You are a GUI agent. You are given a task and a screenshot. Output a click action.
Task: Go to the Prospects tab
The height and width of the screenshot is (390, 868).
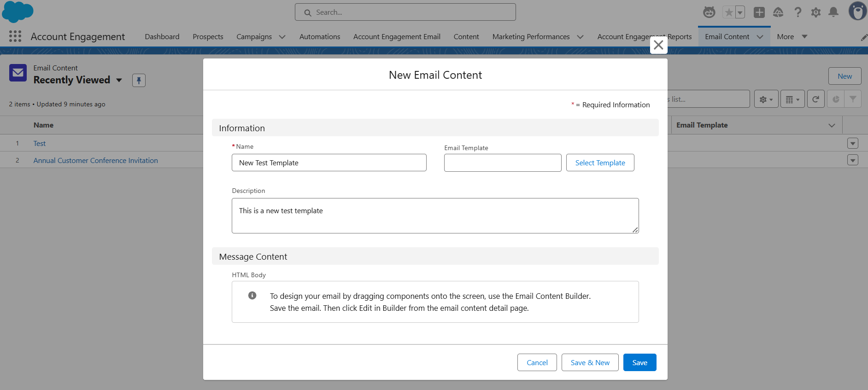coord(208,37)
